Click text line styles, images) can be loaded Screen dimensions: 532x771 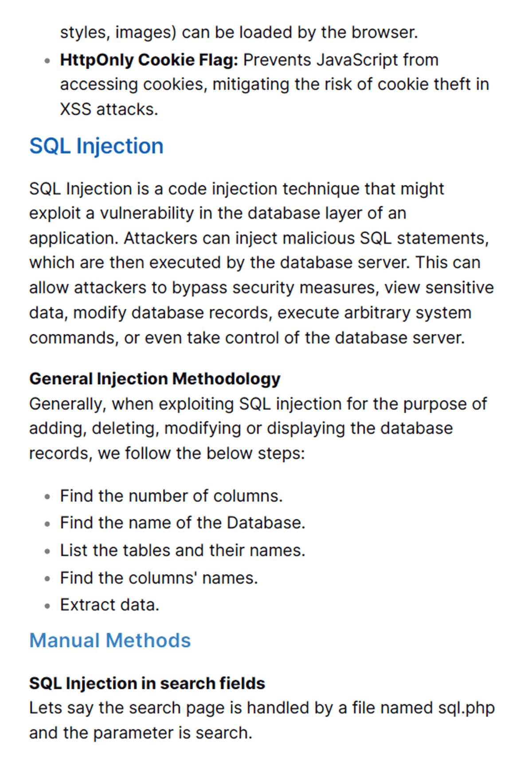(x=239, y=32)
